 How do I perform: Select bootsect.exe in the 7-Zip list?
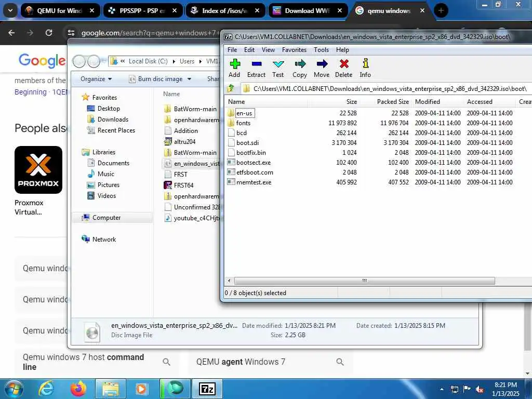254,162
